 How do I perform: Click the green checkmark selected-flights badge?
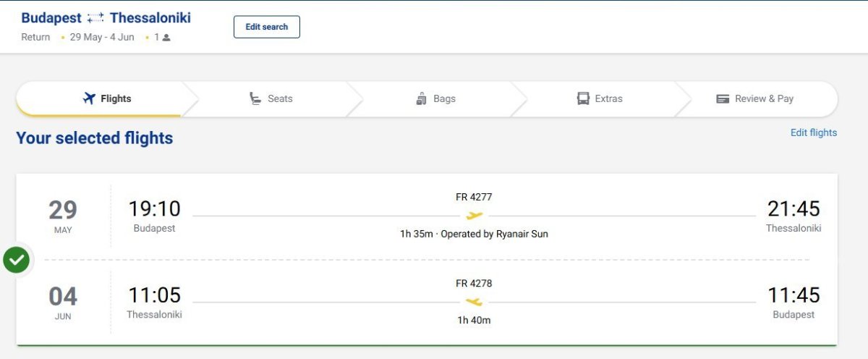click(16, 260)
